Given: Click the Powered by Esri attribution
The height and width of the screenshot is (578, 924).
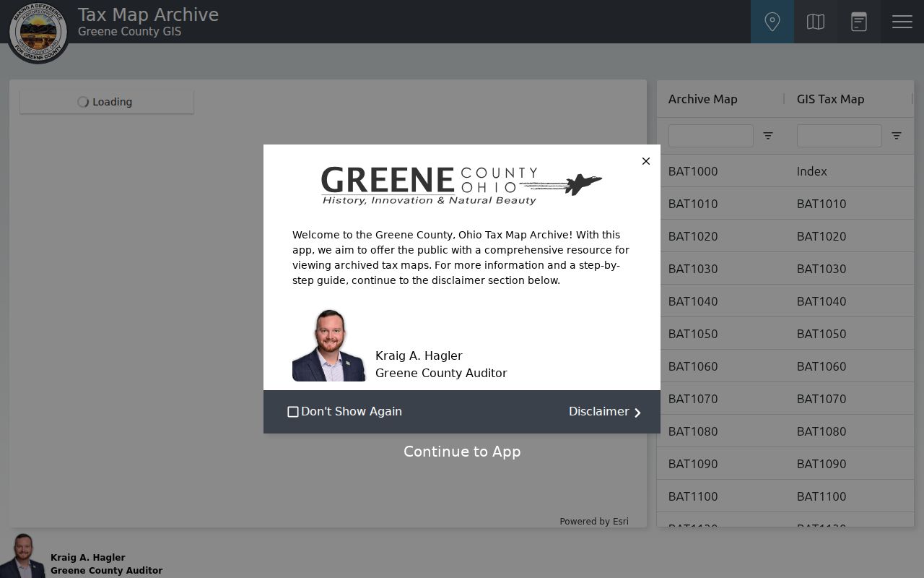Looking at the screenshot, I should click(594, 522).
